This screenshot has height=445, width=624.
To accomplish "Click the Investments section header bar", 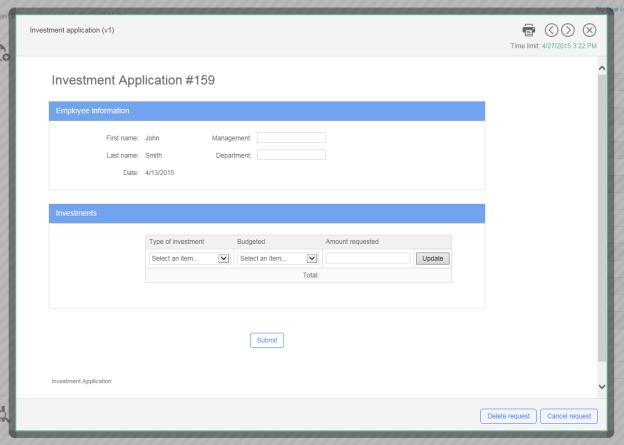I will click(x=266, y=213).
